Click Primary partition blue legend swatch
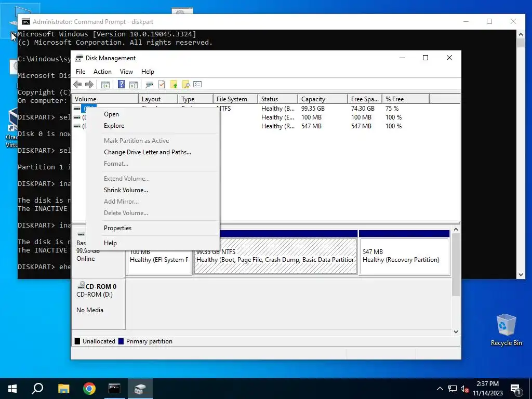Screen dimensions: 532x399 click(x=121, y=341)
